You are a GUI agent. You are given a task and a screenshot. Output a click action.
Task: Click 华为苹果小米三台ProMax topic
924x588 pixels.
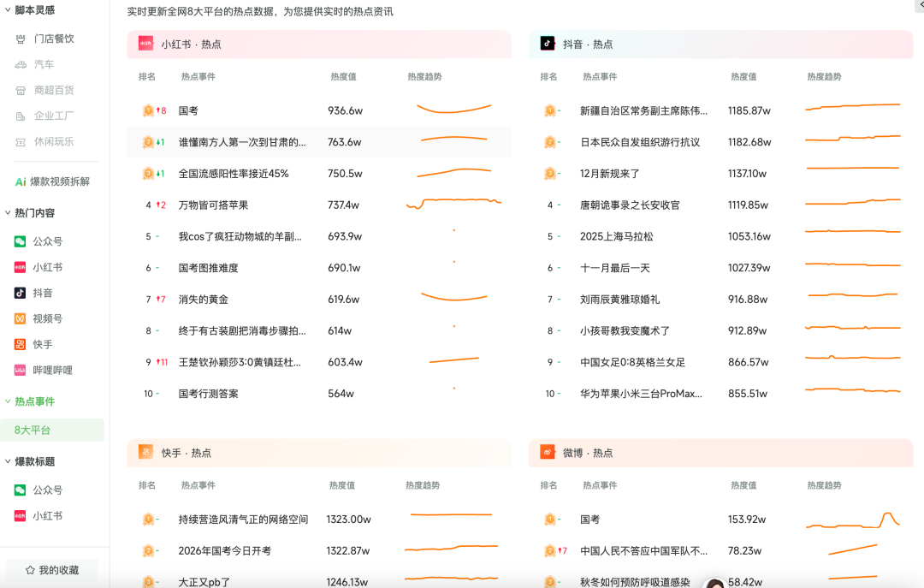pyautogui.click(x=641, y=394)
